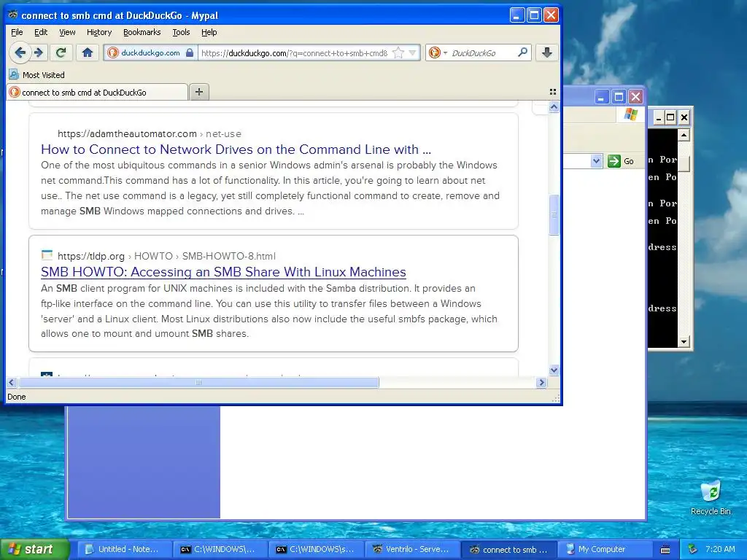
Task: Open the URL history dropdown arrow in the address bar
Action: (413, 52)
